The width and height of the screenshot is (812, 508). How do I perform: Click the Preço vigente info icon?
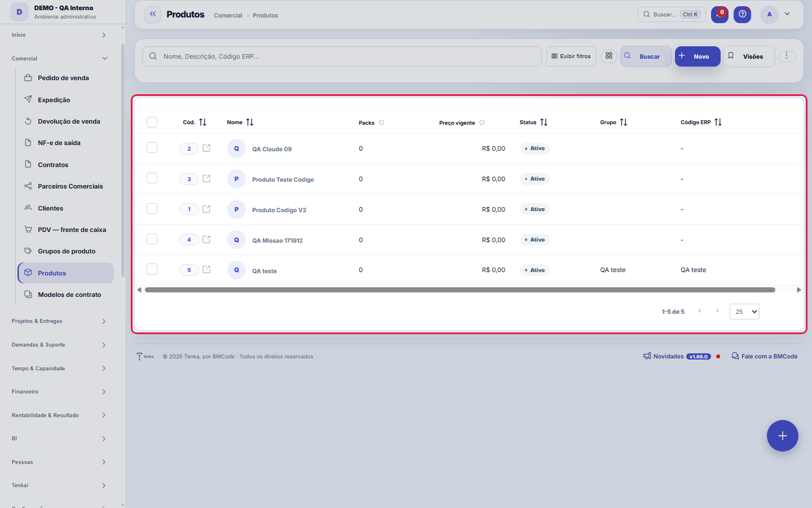(x=482, y=122)
